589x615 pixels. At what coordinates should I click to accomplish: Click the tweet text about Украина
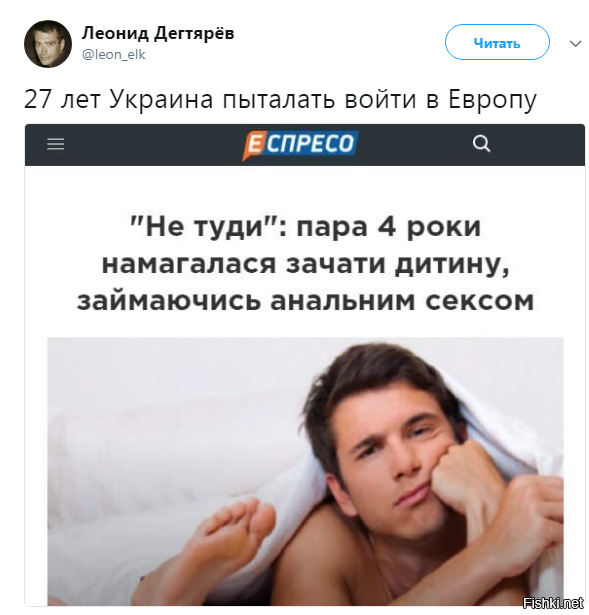click(x=280, y=99)
